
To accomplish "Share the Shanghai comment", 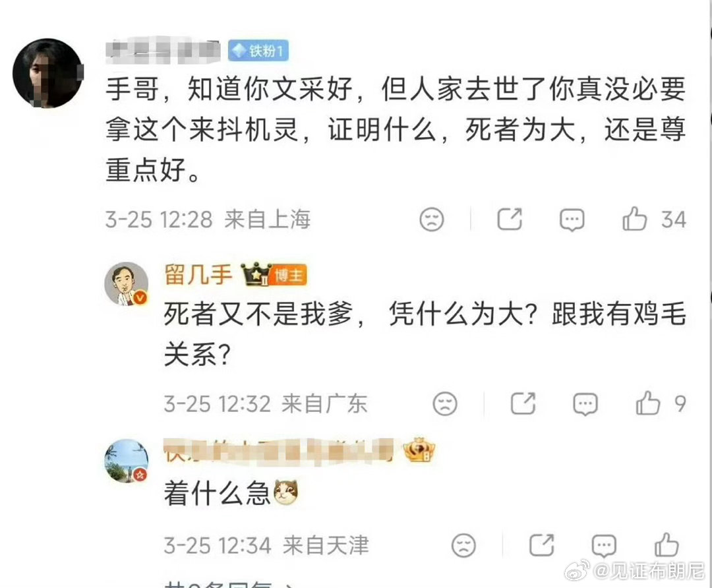I will [x=510, y=220].
